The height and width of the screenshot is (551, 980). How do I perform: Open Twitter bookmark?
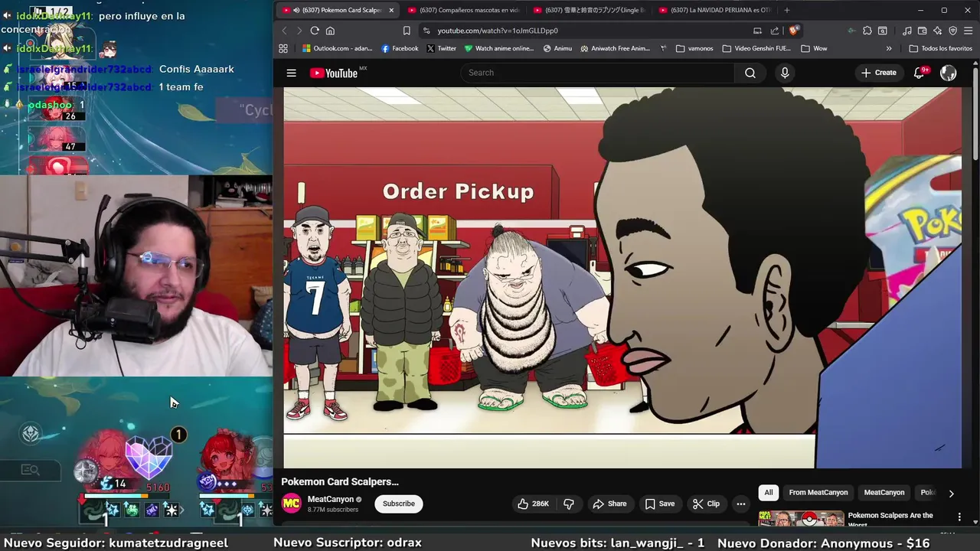pyautogui.click(x=442, y=48)
